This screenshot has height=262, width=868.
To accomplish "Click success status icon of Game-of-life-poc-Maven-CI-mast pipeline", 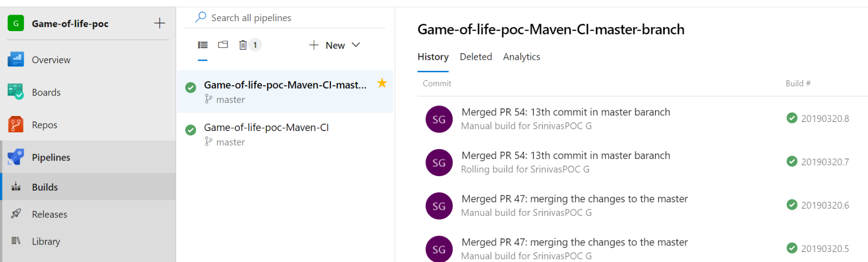I will click(x=191, y=87).
